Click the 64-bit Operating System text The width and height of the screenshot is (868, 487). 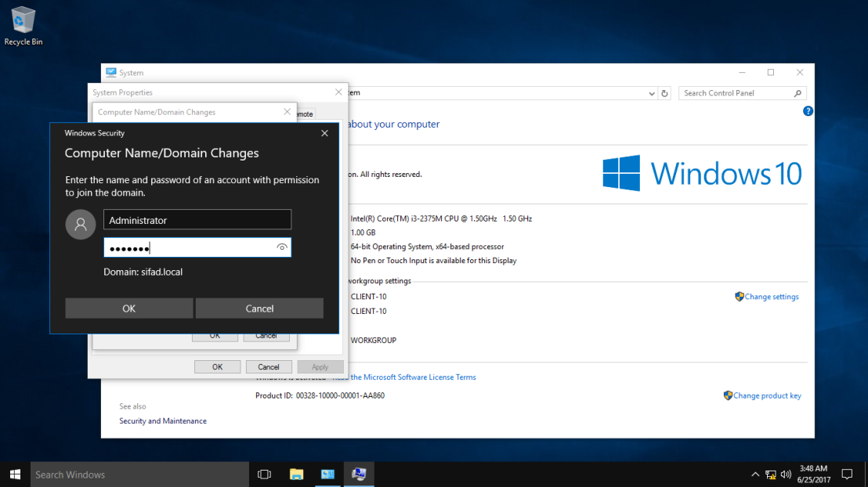(x=427, y=247)
